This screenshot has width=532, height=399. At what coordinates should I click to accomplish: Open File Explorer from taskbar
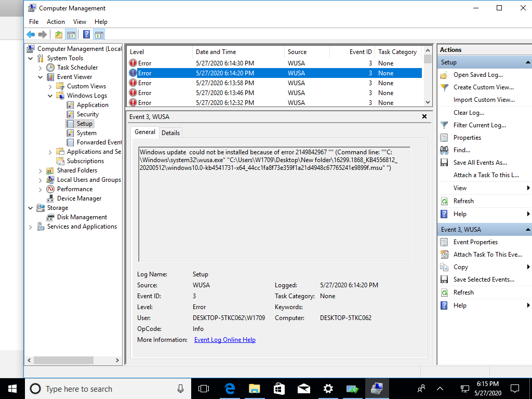pos(255,389)
